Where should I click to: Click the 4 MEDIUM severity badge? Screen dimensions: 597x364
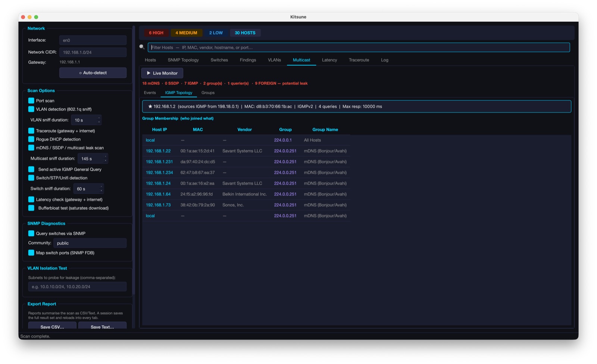[186, 33]
